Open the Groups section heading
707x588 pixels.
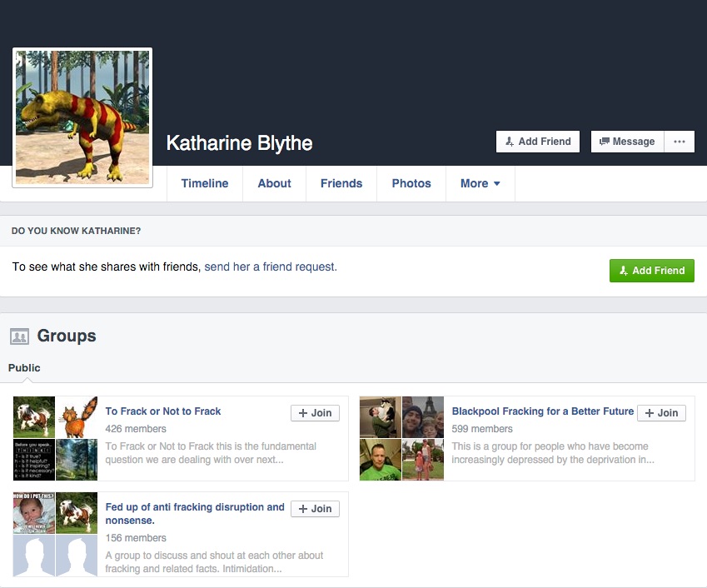[67, 336]
